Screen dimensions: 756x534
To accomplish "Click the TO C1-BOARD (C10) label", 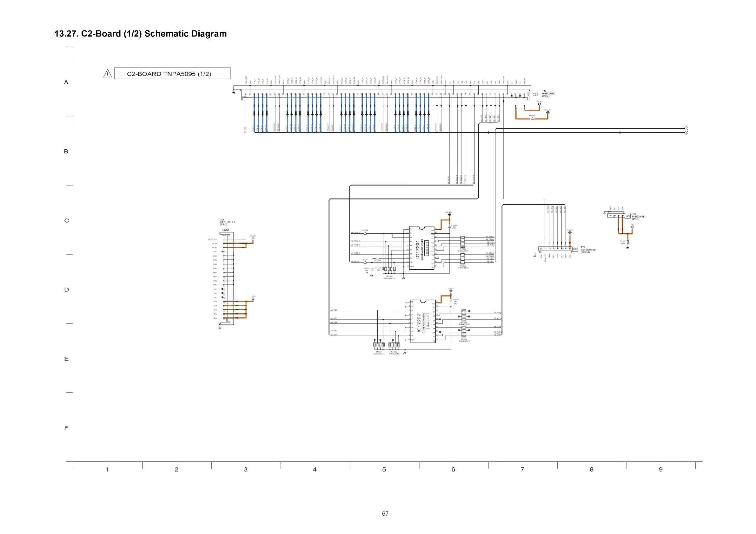I will [227, 222].
